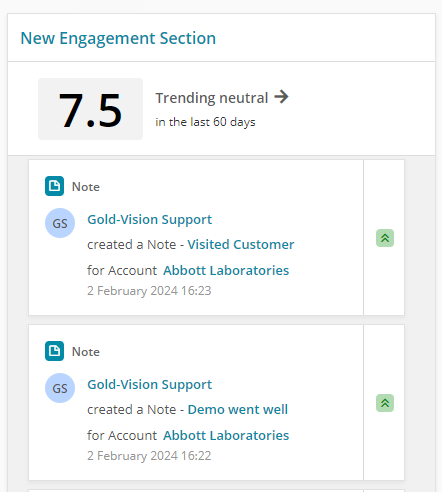Open Abbott Laboratories account in the 16:22 entry
Viewport: 442px width, 492px height.
pyautogui.click(x=226, y=435)
